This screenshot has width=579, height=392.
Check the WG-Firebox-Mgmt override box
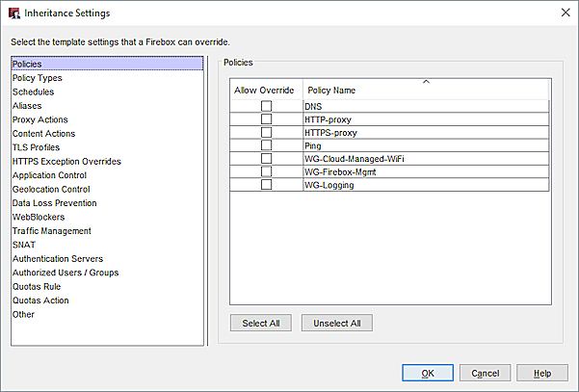(266, 171)
